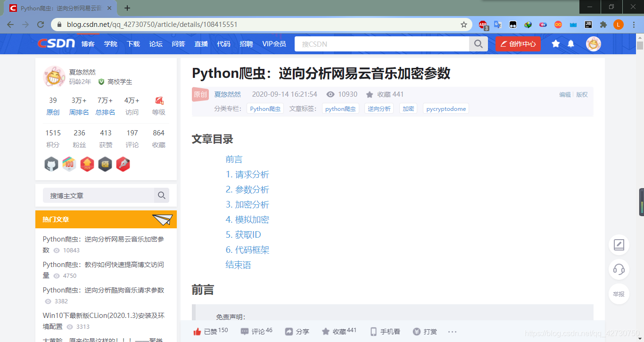Click the CSDN logo in the navigation bar
644x342 pixels.
56,43
